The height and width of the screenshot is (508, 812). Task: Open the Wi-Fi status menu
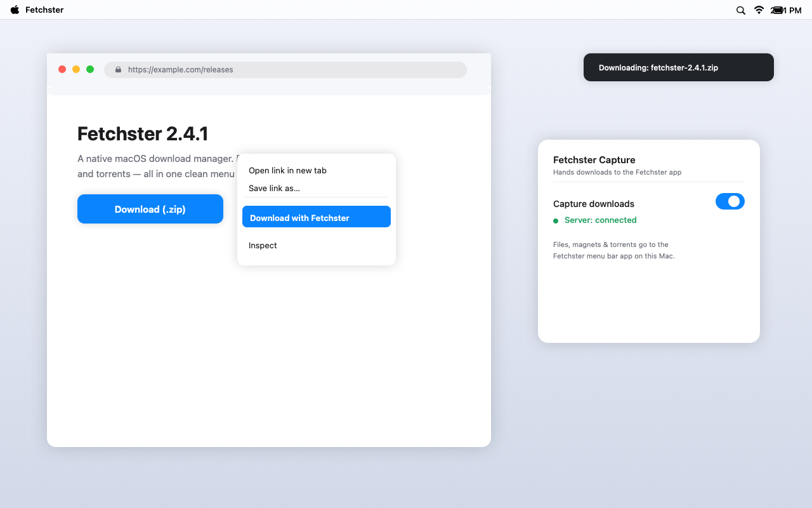tap(759, 10)
